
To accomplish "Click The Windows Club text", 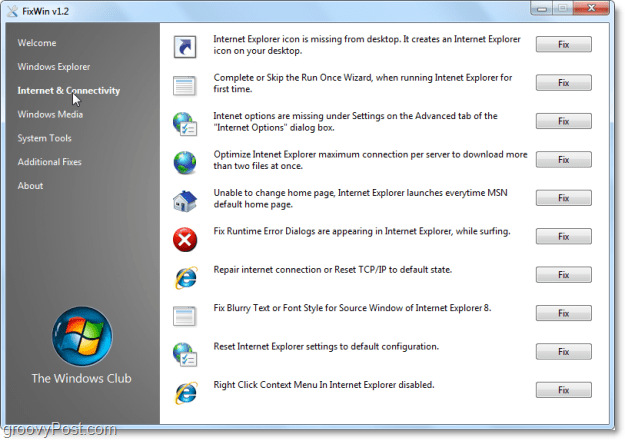I will [82, 378].
